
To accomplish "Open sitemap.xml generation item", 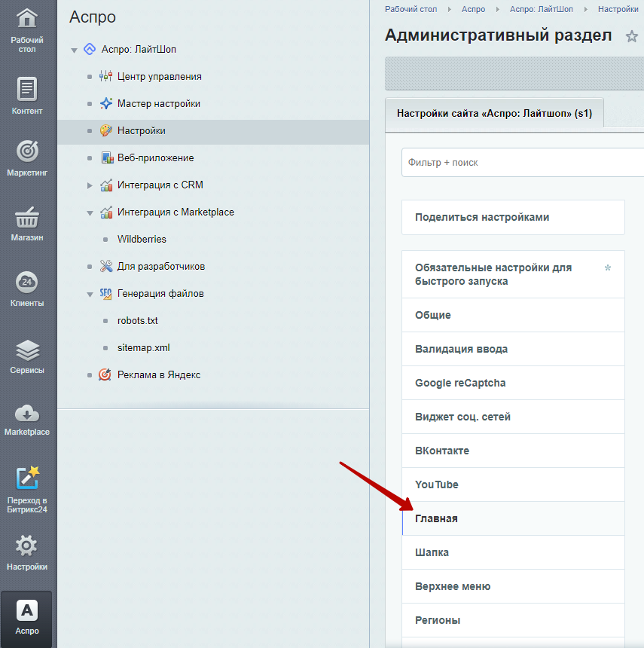I will [x=143, y=348].
